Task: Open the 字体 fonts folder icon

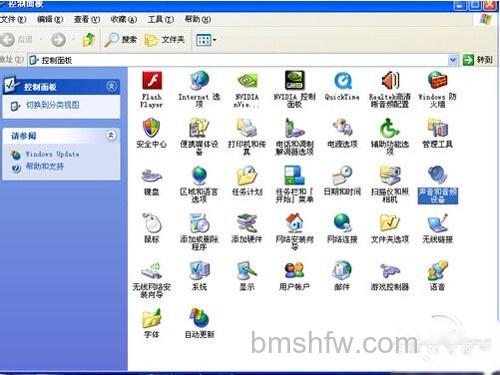Action: [152, 318]
